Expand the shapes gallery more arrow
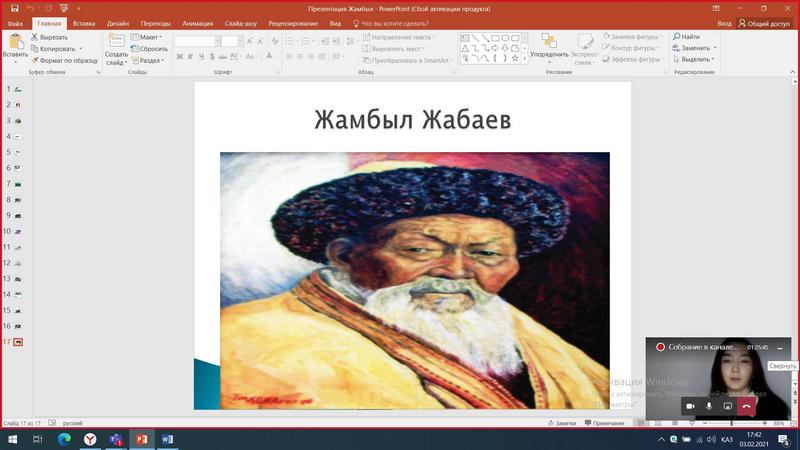Viewport: 800px width, 450px height. coord(524,59)
